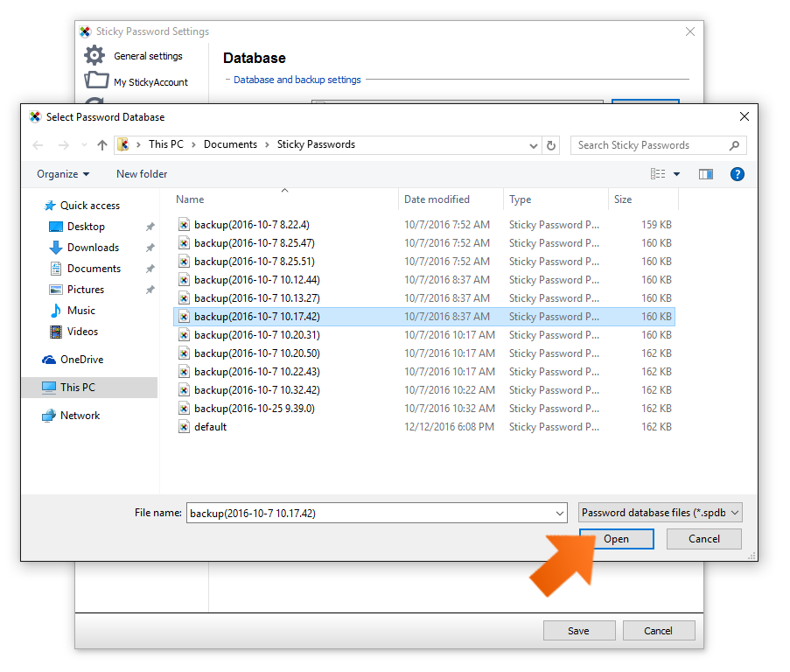Screen dimensions: 790x672
Task: Expand the address bar history dropdown
Action: 534,146
